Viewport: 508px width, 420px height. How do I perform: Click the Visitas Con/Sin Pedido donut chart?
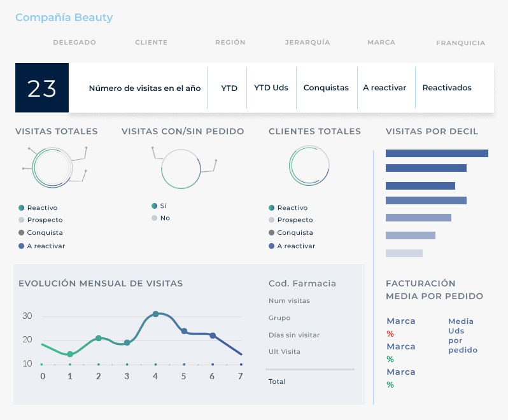tap(181, 169)
